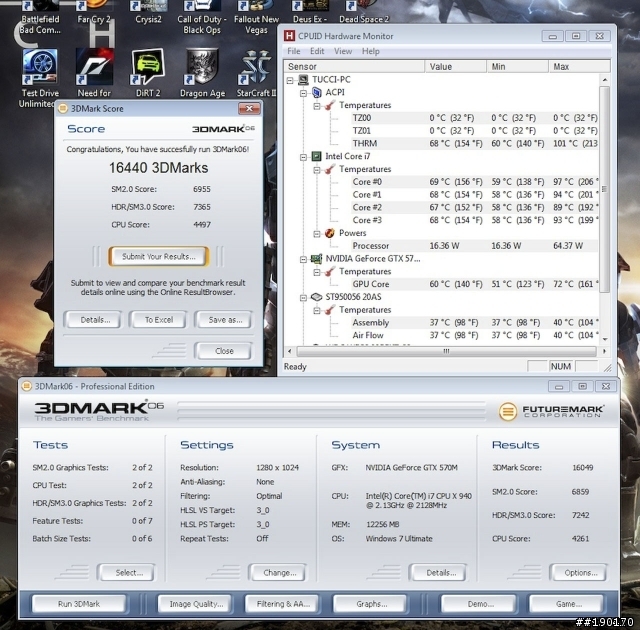Collapse Temperatures under ACPI
Viewport: 640px width, 630px height.
coord(317,106)
